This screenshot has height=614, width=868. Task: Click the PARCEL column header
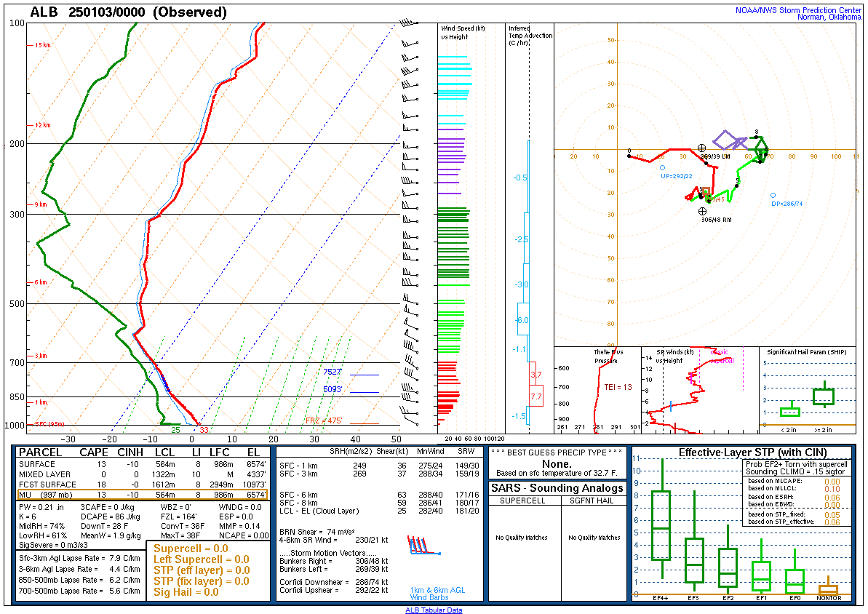click(41, 452)
